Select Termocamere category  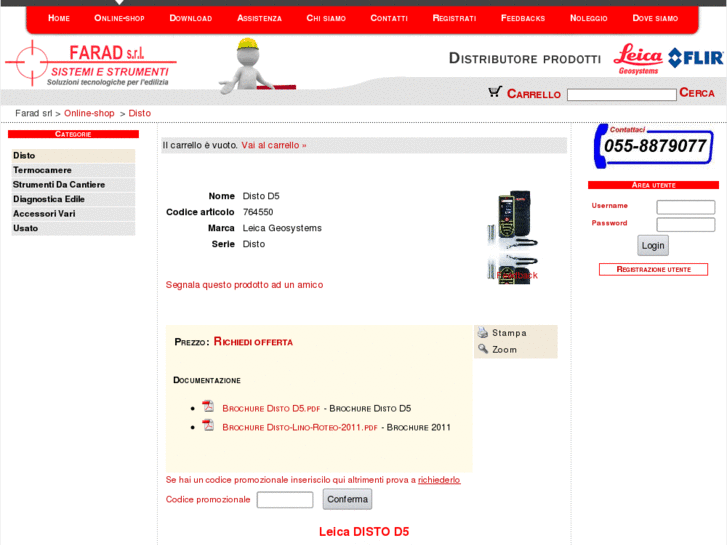[73, 170]
